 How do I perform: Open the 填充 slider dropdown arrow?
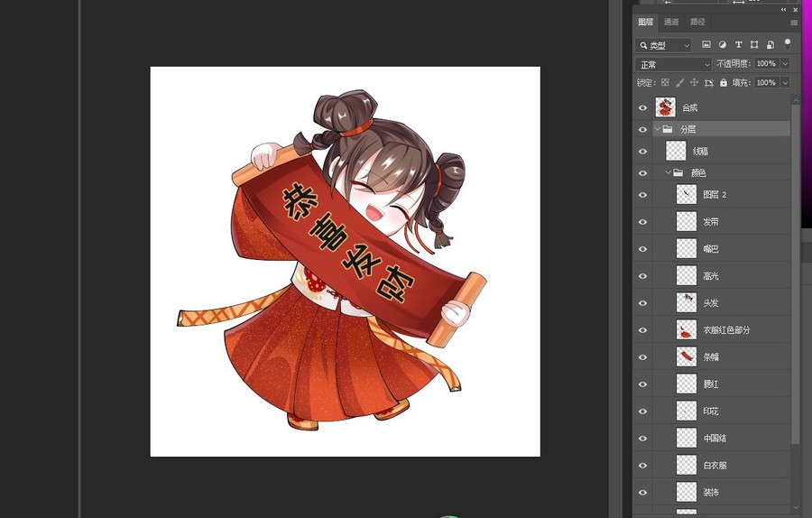[x=785, y=82]
